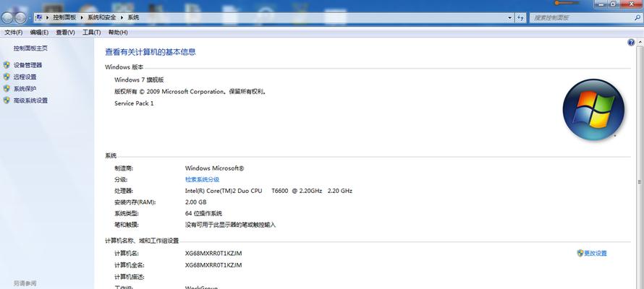Click the 64 位操作系统 system type value

(x=203, y=214)
